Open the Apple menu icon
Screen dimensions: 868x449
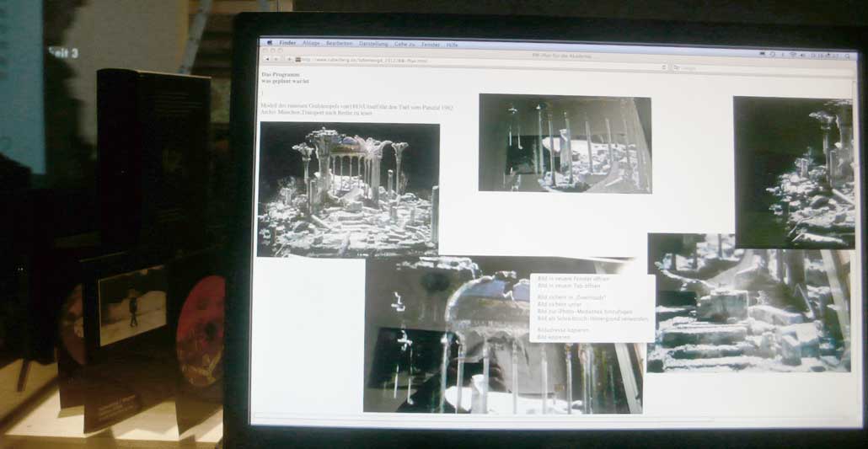[270, 41]
